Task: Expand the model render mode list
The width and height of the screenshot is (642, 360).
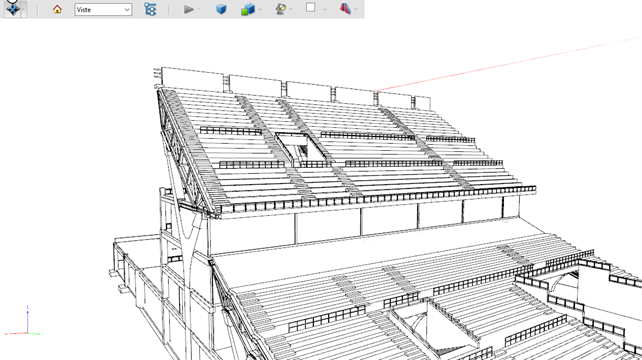Action: [260, 9]
